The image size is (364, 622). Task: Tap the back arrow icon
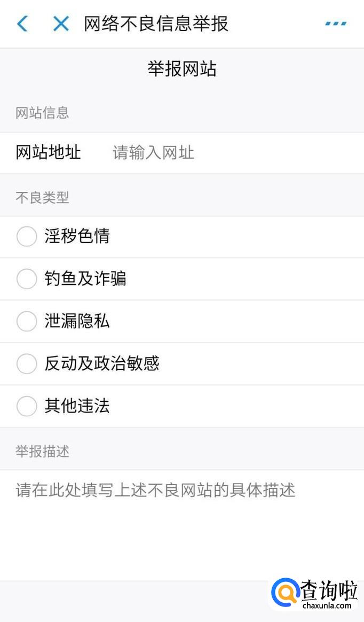[22, 24]
